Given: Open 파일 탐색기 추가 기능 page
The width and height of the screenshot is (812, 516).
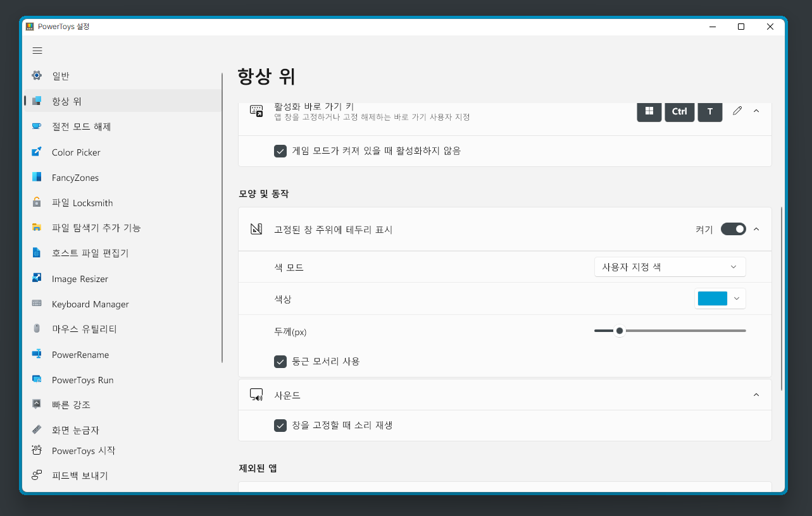Looking at the screenshot, I should [x=122, y=228].
